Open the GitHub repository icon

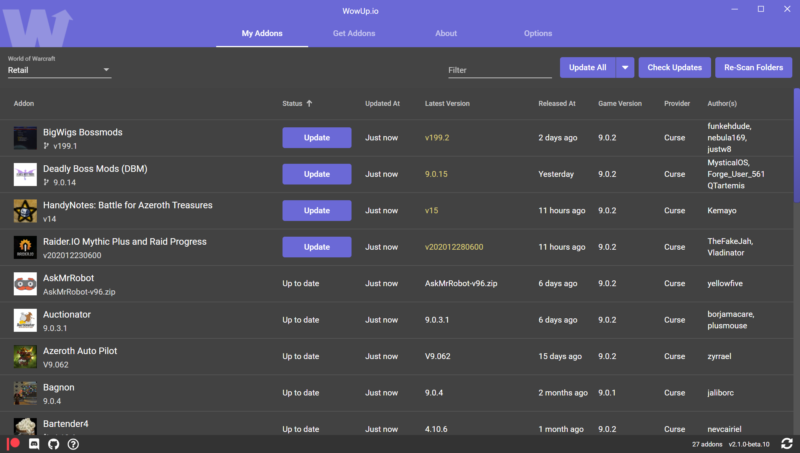pyautogui.click(x=54, y=444)
